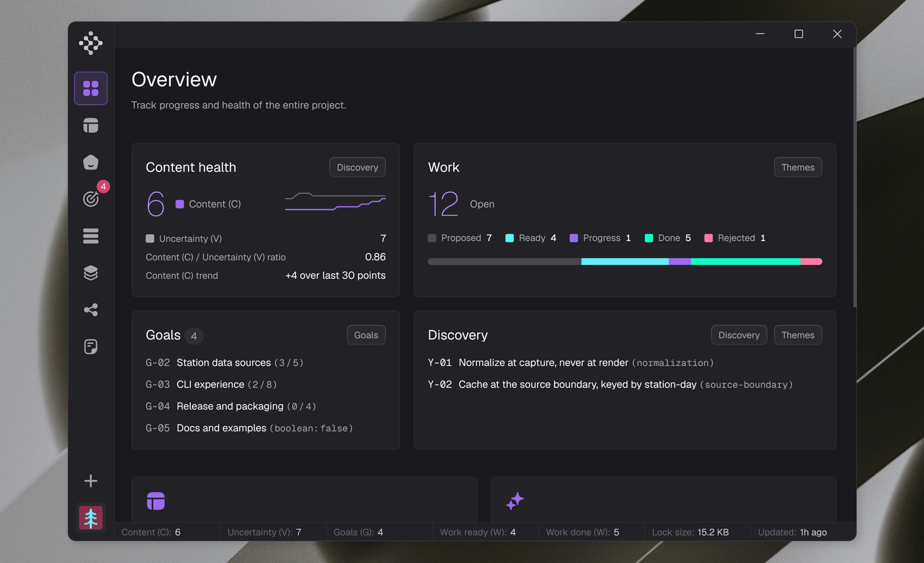Open the board panel icon in sidebar
Image resolution: width=924 pixels, height=563 pixels.
pos(91,126)
